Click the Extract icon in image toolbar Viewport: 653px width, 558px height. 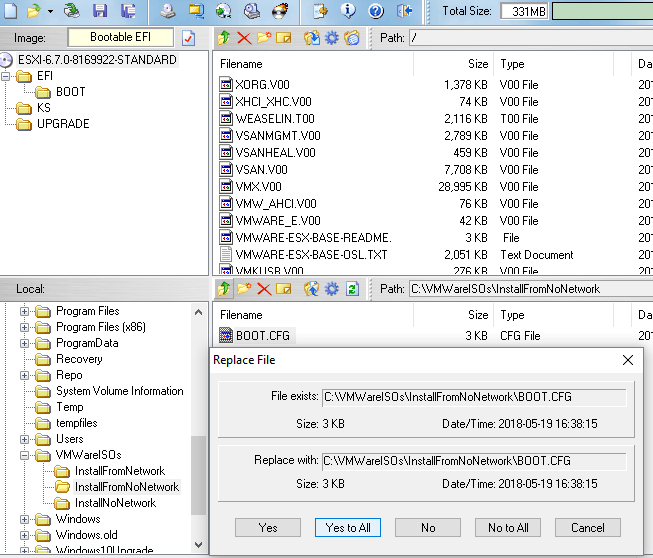click(x=312, y=38)
